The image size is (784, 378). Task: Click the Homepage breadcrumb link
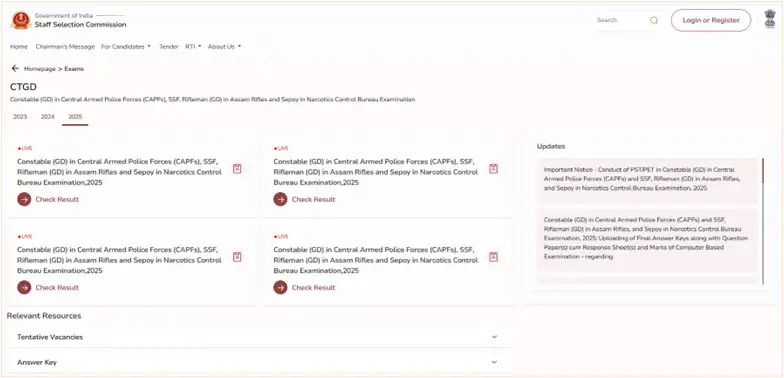(40, 69)
